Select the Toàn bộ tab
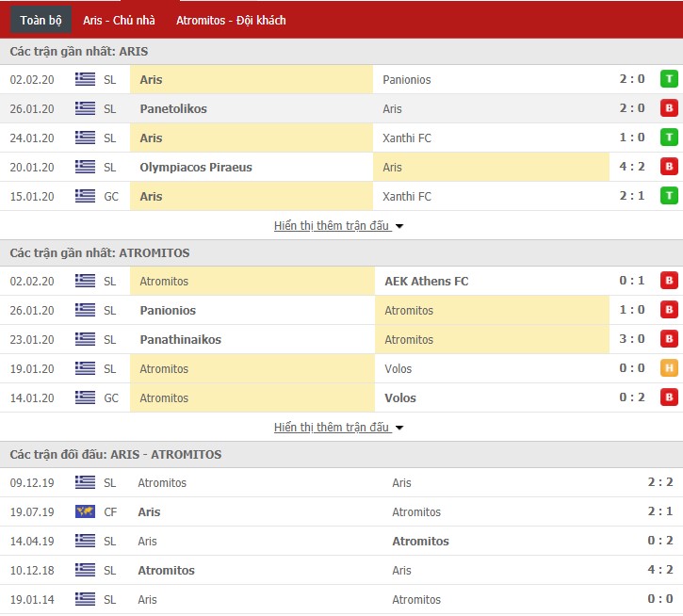The width and height of the screenshot is (683, 616). coord(41,20)
